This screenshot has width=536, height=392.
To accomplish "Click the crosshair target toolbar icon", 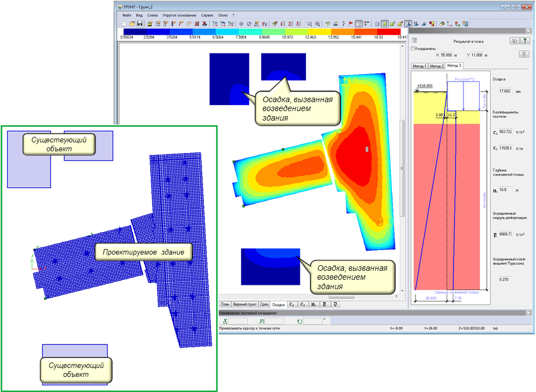I will pos(241,24).
